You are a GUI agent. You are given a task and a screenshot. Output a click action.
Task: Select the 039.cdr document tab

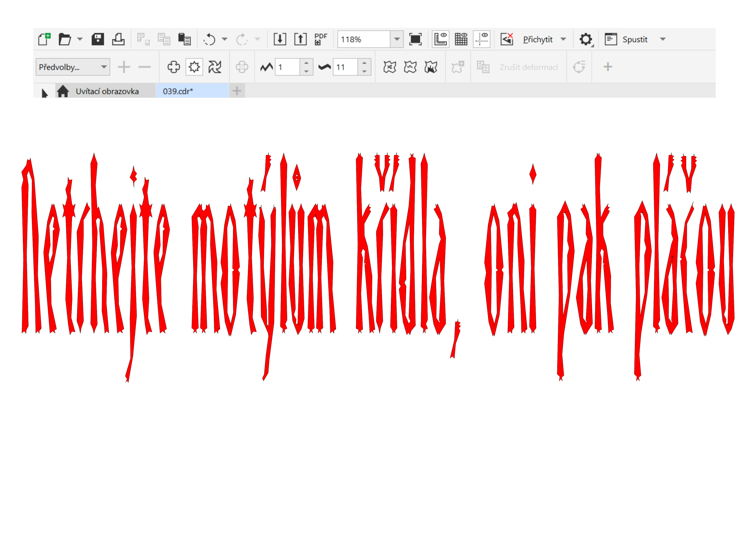pyautogui.click(x=178, y=91)
